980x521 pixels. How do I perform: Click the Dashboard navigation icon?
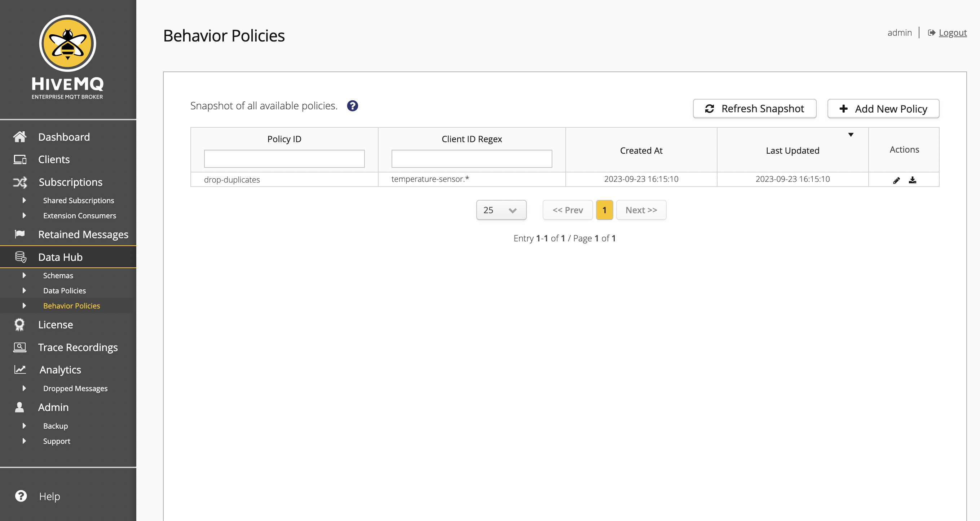point(19,136)
